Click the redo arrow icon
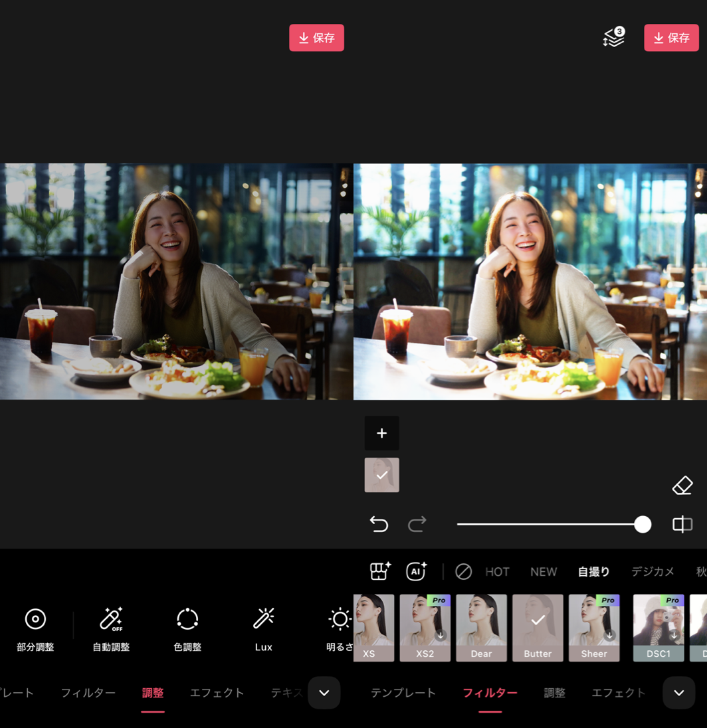 click(417, 524)
